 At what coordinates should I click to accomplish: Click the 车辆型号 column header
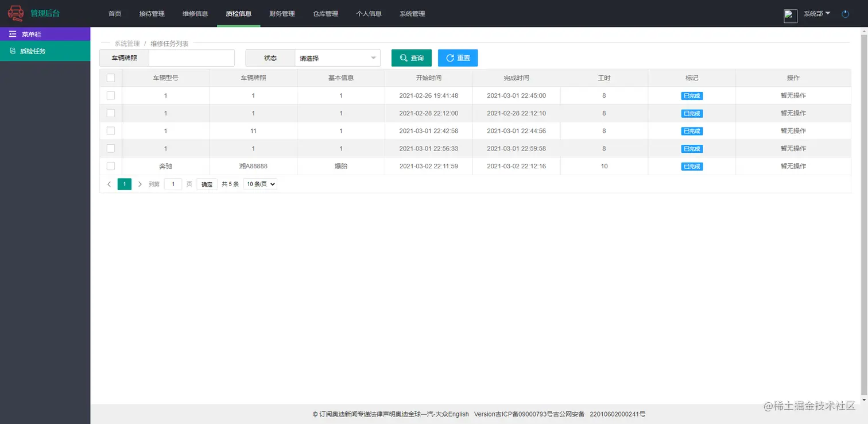[165, 78]
